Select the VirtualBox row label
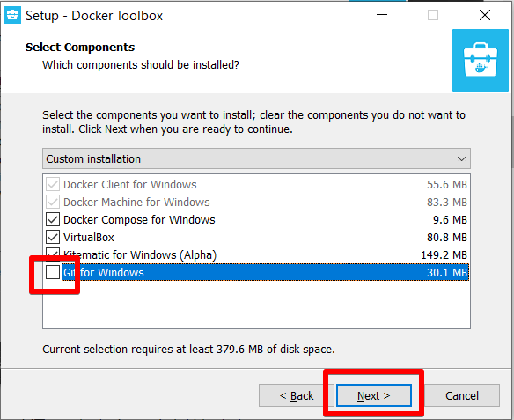Viewport: 514px width, 420px height. [x=89, y=237]
